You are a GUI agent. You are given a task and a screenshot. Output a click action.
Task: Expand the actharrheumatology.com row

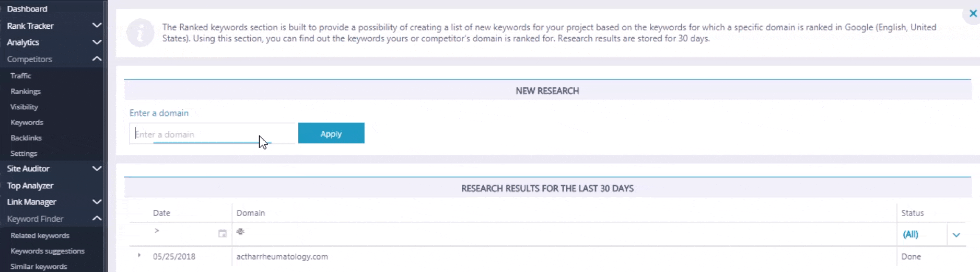point(139,255)
